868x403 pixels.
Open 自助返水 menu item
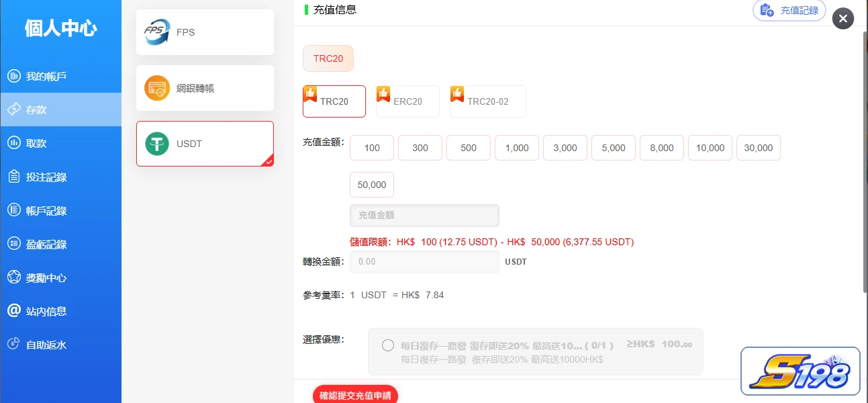[x=60, y=345]
